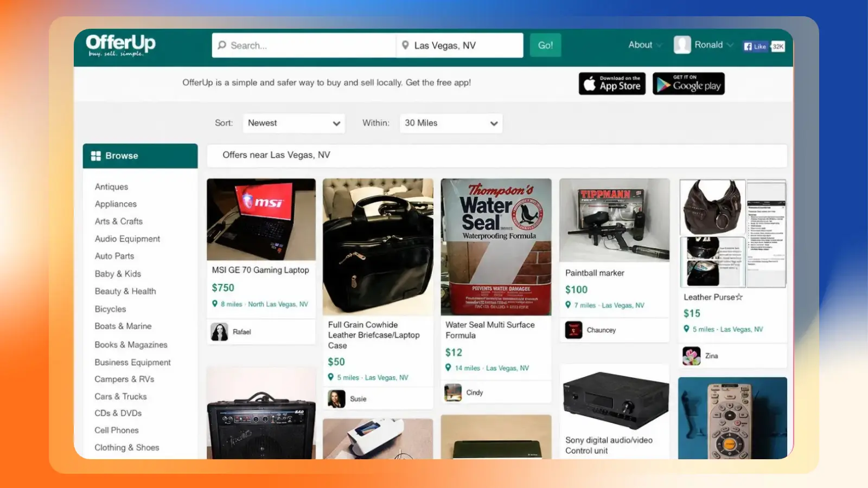Click the 32K likes counter
The image size is (868, 488).
(x=778, y=47)
